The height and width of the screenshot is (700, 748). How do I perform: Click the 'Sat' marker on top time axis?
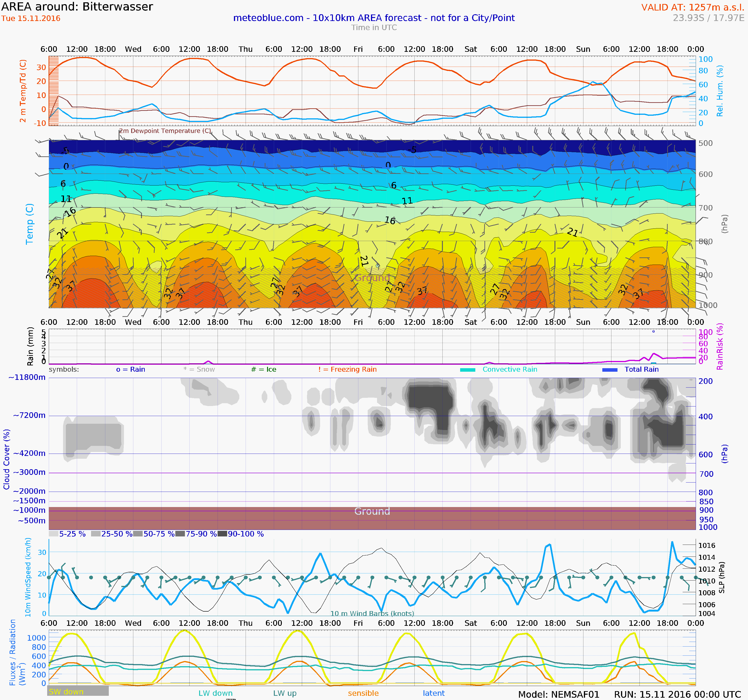(471, 49)
